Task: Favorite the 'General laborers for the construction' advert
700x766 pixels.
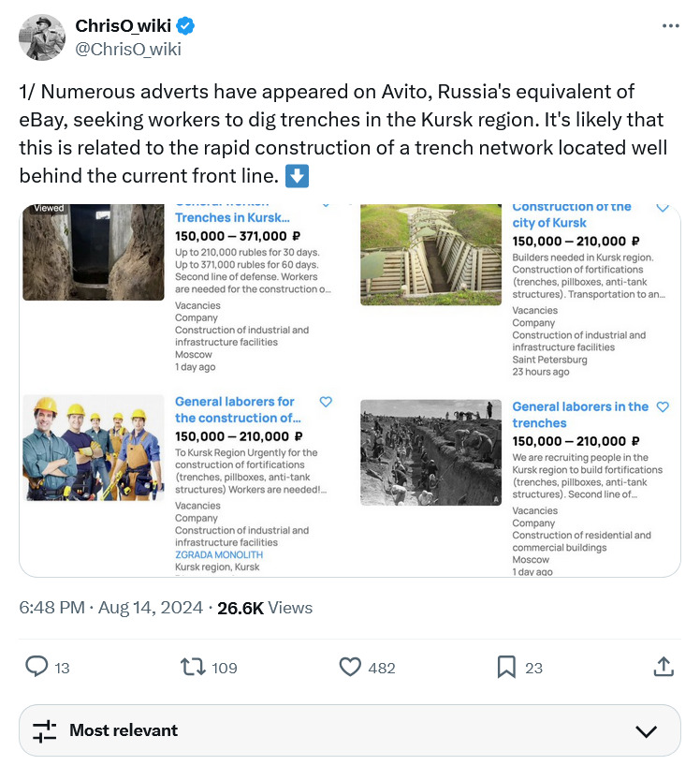Action: pos(326,402)
